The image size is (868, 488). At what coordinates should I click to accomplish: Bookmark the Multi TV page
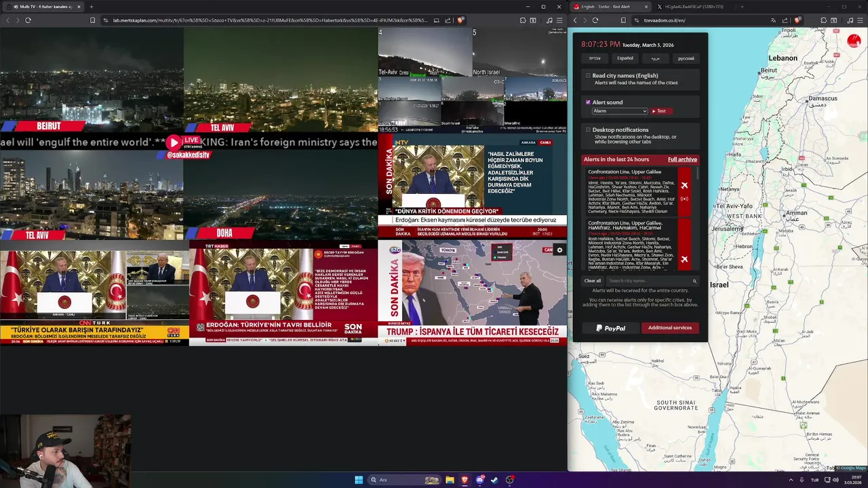(92, 20)
